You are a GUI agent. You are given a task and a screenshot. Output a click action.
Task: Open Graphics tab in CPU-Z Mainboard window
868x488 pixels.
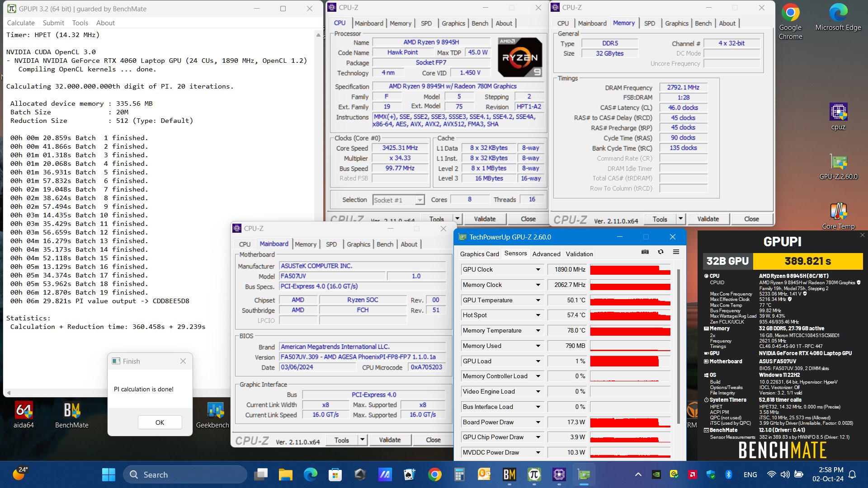359,244
